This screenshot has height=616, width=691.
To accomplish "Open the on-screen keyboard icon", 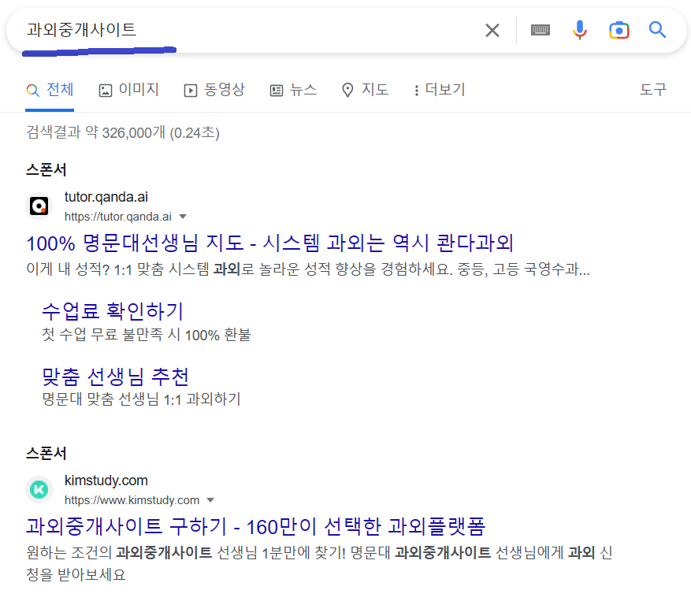I will tap(540, 29).
